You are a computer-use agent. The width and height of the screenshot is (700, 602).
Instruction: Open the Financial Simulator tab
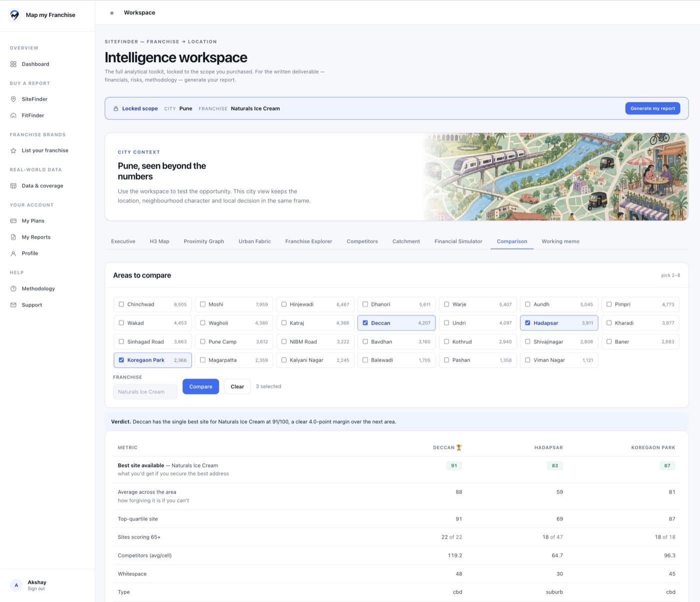click(x=458, y=241)
